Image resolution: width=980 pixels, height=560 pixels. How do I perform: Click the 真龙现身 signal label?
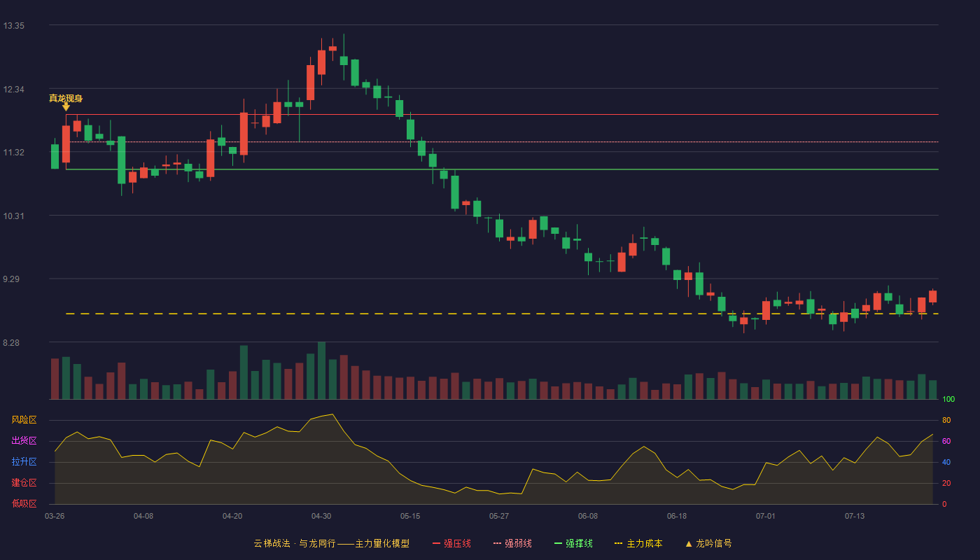pyautogui.click(x=66, y=98)
